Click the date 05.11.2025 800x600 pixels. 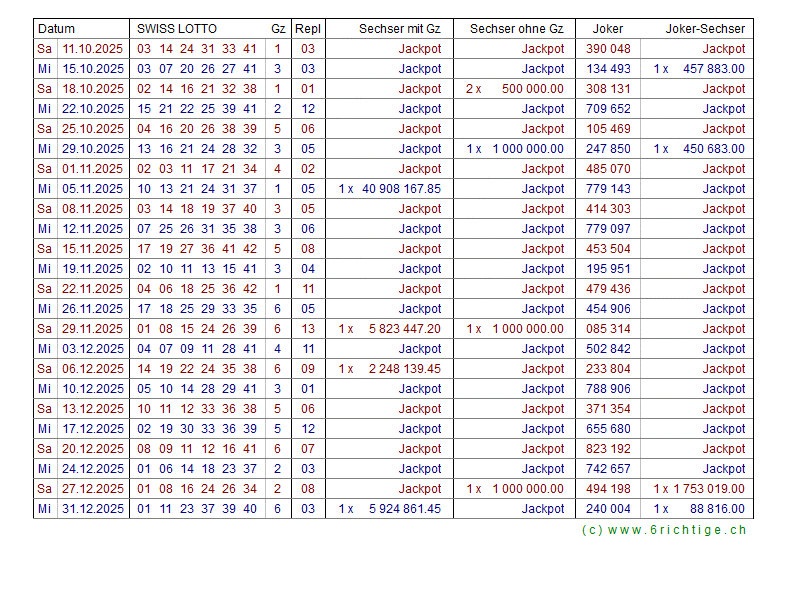pos(93,189)
